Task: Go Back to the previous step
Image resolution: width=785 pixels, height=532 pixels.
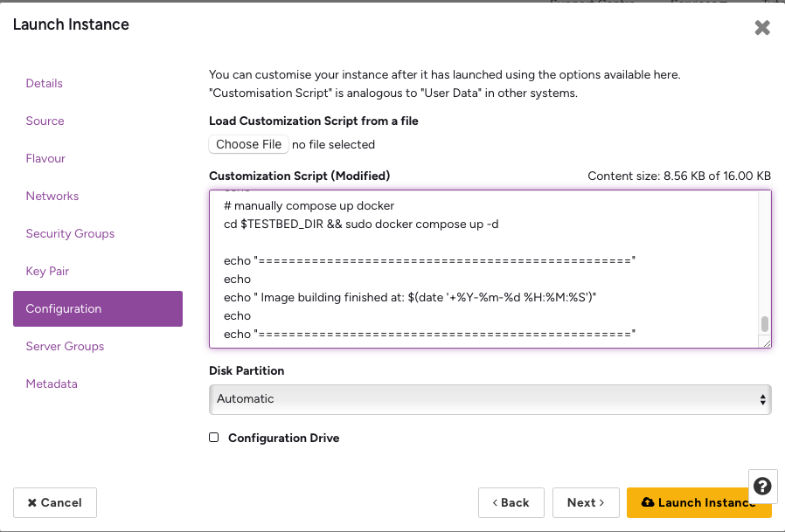Action: pos(511,502)
